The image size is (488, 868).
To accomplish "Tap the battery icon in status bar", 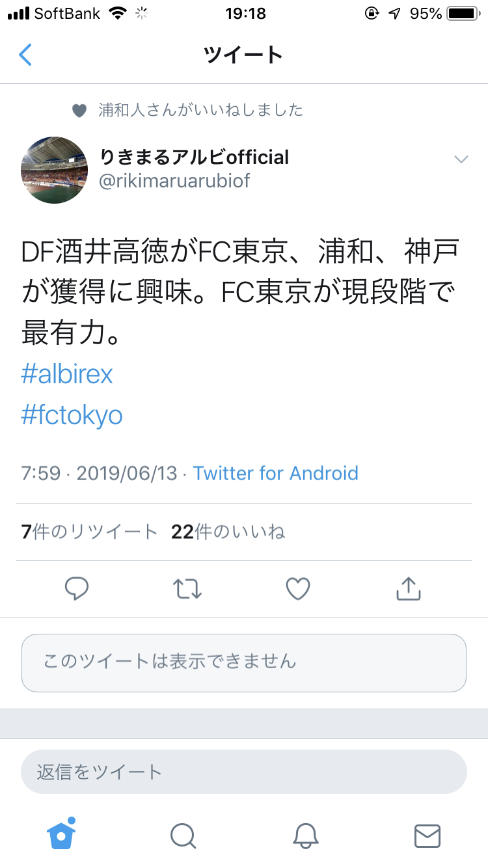I will click(x=463, y=14).
